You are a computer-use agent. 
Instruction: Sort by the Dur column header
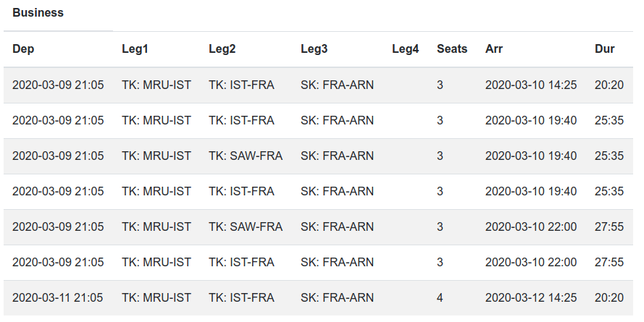tap(604, 49)
